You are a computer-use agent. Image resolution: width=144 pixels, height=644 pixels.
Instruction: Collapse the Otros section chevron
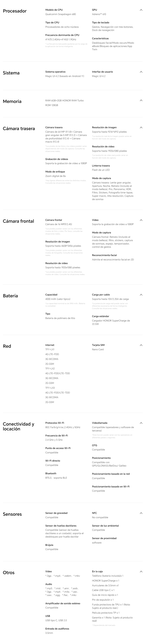pos(141,572)
